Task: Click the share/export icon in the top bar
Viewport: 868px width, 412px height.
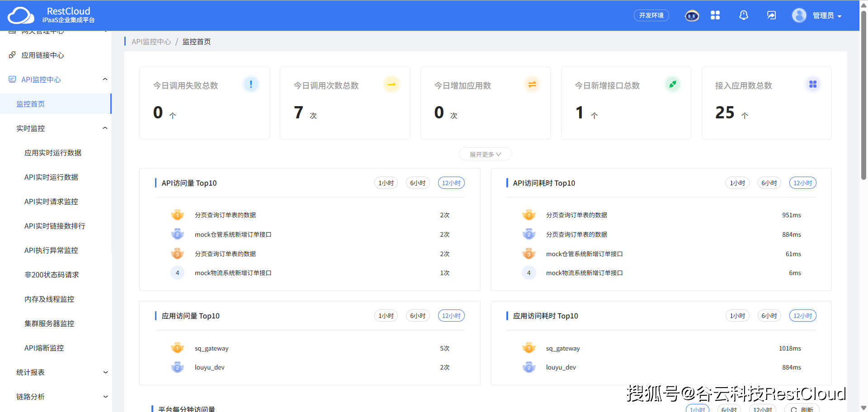Action: click(771, 15)
